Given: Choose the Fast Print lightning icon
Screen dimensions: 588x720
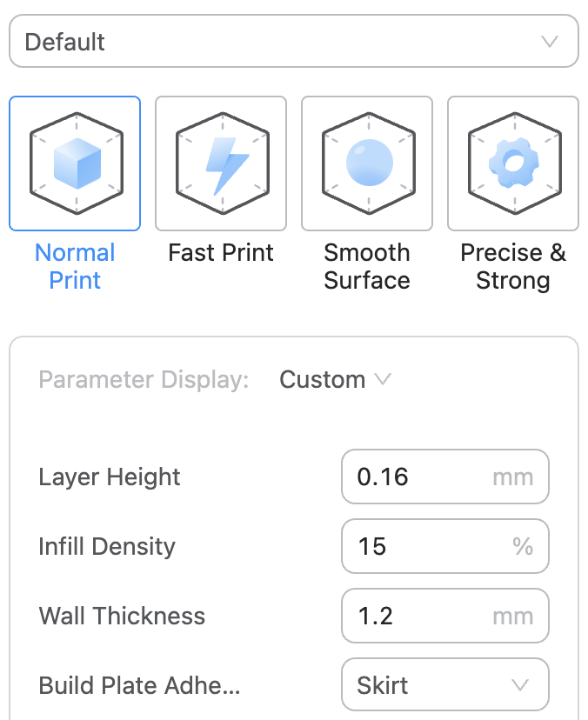Looking at the screenshot, I should click(x=221, y=163).
